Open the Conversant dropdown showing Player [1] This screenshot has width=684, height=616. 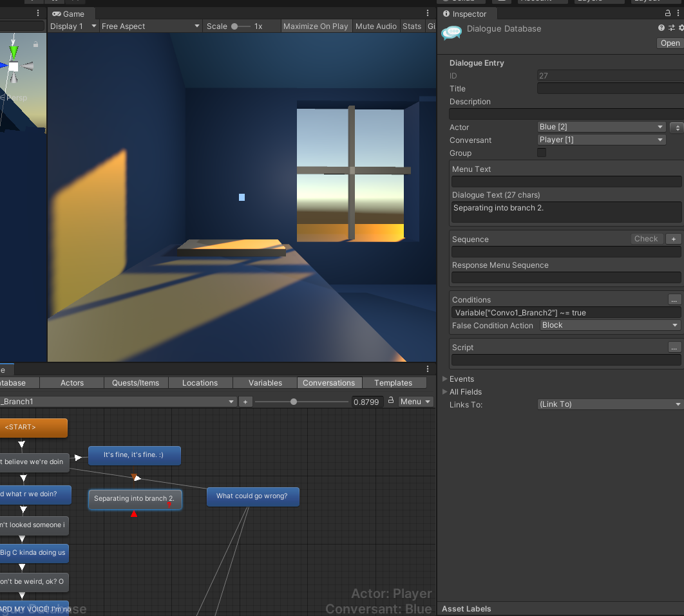(601, 140)
